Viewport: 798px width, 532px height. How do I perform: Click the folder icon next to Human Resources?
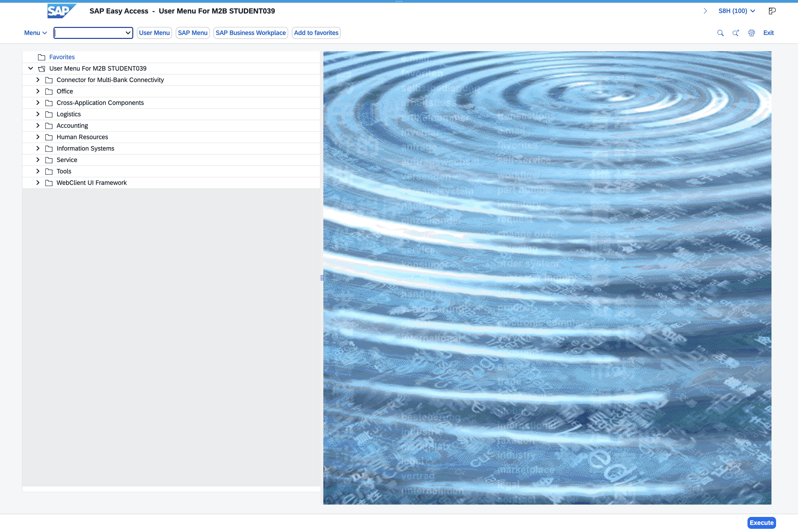(49, 137)
